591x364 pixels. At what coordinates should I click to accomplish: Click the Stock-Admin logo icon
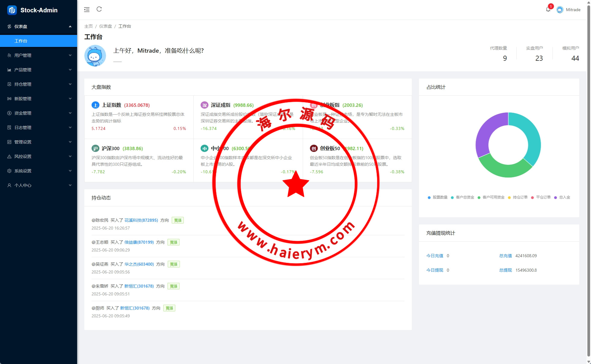12,10
